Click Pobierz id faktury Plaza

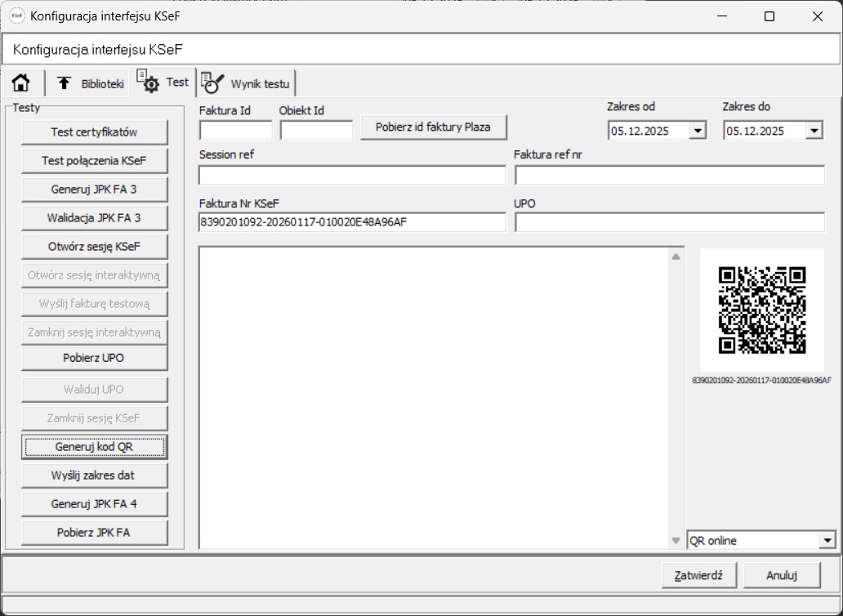coord(433,127)
